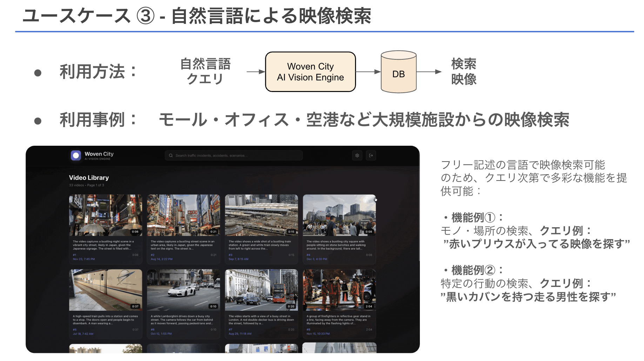The height and width of the screenshot is (361, 644).
Task: Click the search traffic incidents input field
Action: coord(233,155)
